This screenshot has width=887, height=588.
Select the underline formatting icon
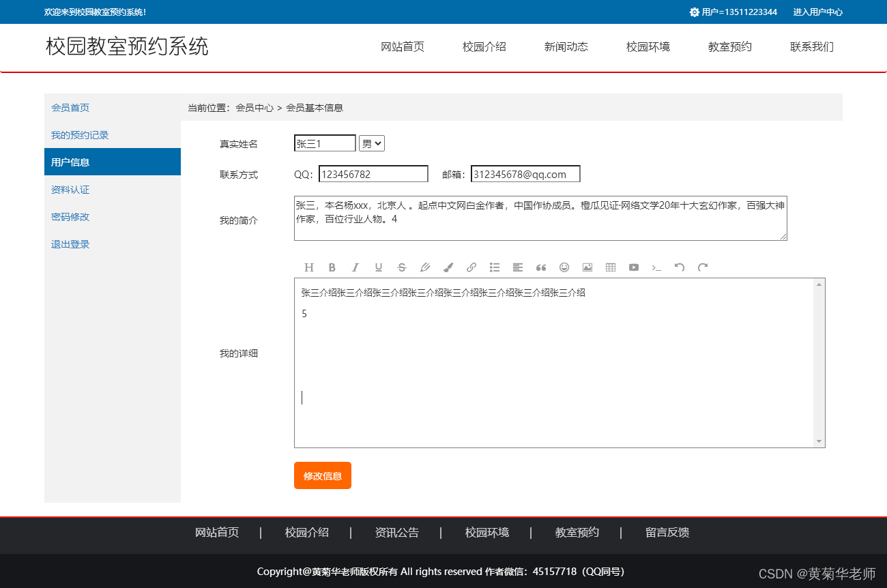point(378,267)
